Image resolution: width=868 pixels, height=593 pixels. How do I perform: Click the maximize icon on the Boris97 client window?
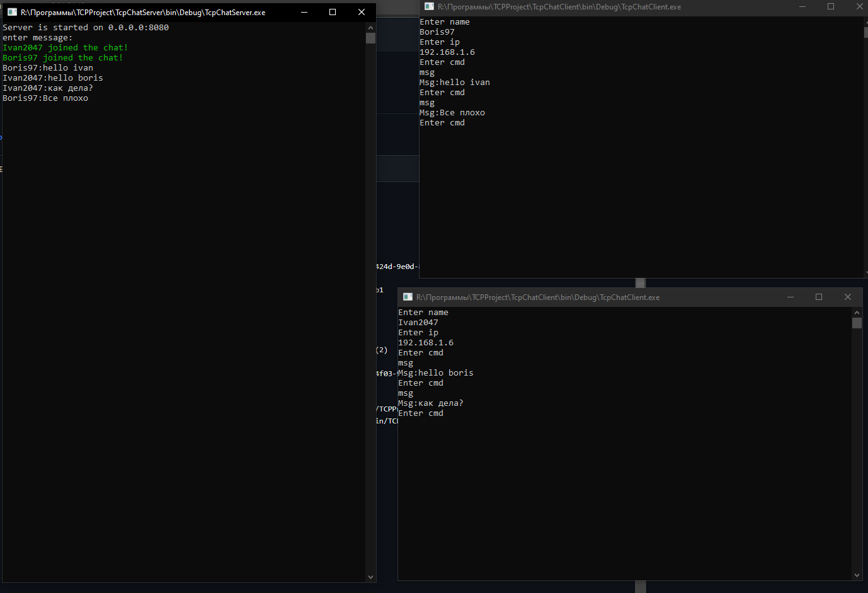click(830, 7)
